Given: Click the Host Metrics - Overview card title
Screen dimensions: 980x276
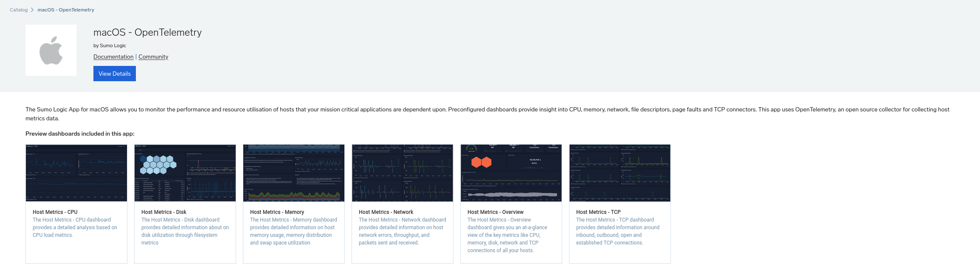Looking at the screenshot, I should pyautogui.click(x=496, y=212).
